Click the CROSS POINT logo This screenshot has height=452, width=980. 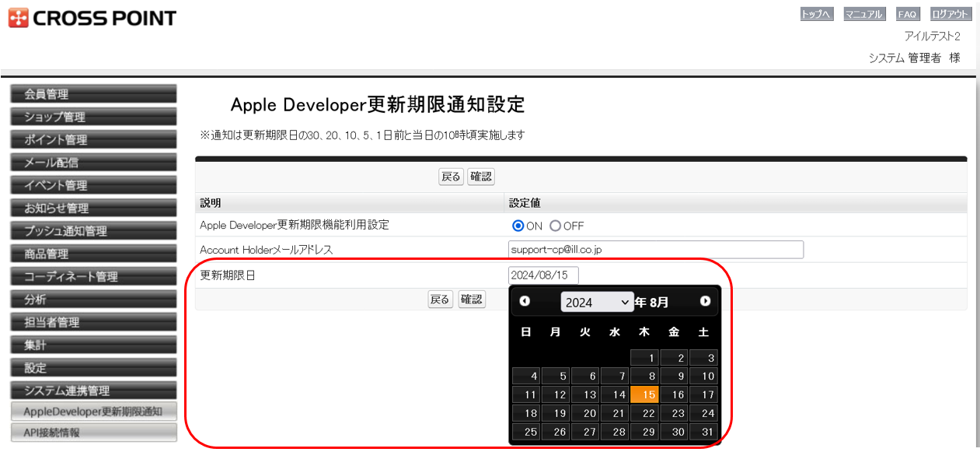pos(93,18)
